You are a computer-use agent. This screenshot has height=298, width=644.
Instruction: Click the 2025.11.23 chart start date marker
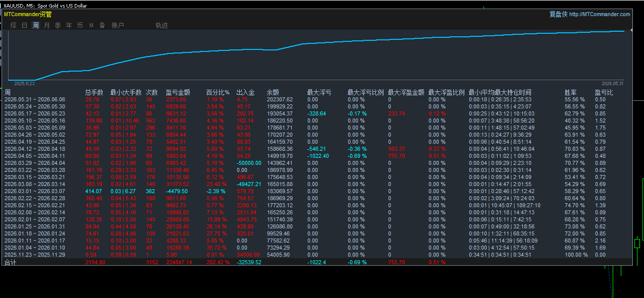[x=24, y=83]
